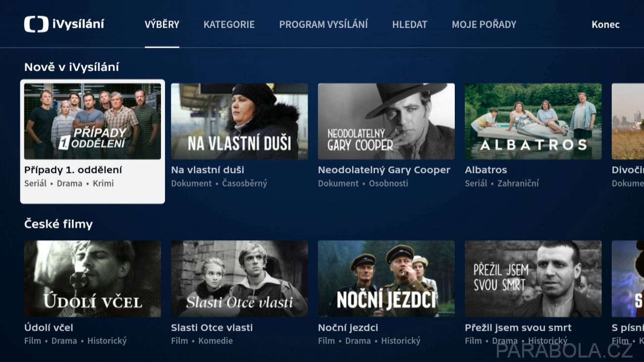
Task: Open the Údolí včel film thumbnail
Action: click(93, 279)
